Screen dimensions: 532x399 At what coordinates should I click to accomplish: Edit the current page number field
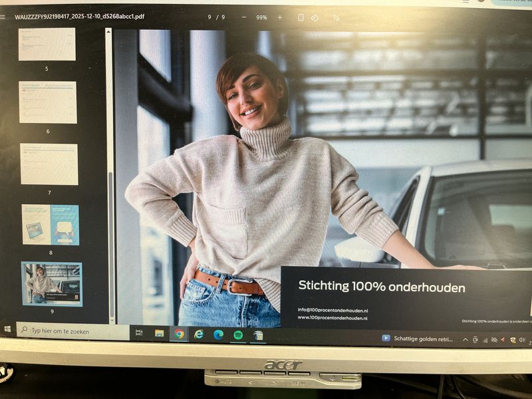209,17
